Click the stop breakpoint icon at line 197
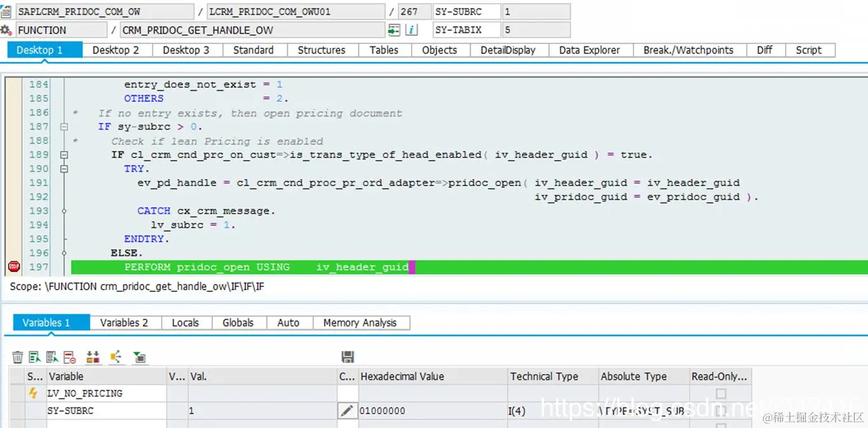Image resolution: width=868 pixels, height=428 pixels. [x=14, y=267]
